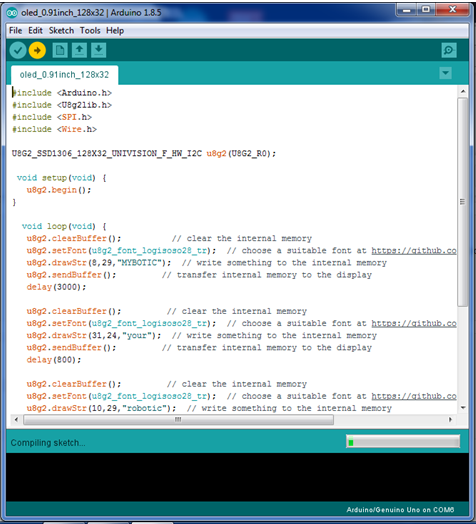Click the delay(3000); line

(56, 287)
